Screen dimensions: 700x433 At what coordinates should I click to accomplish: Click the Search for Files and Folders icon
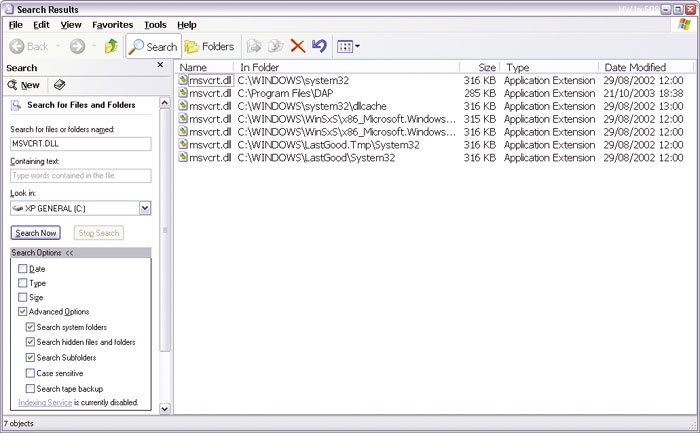(x=16, y=105)
